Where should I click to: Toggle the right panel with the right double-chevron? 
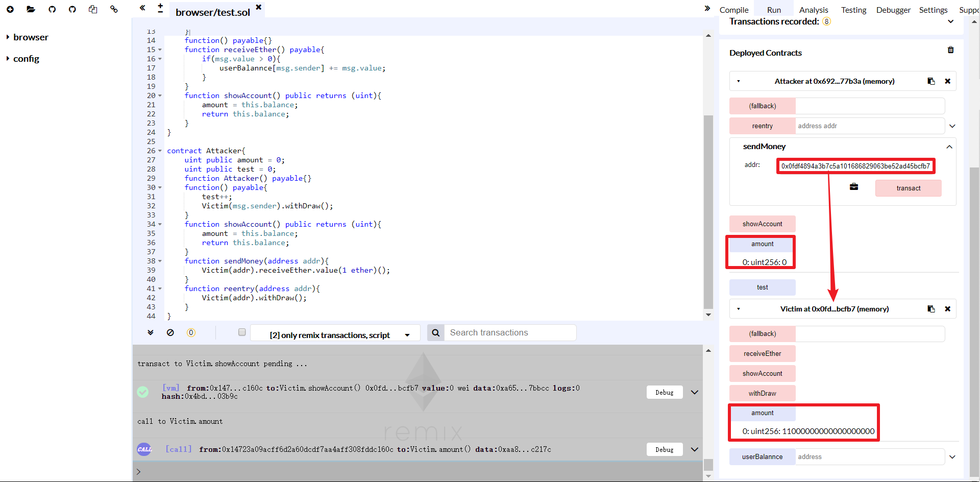coord(707,8)
